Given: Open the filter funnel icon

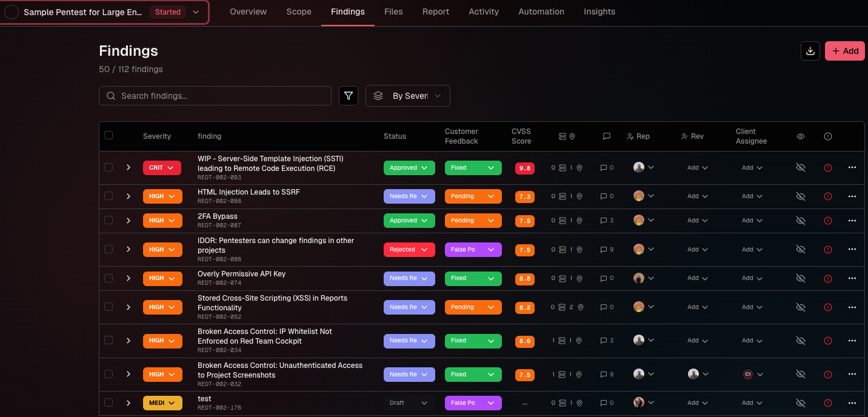Looking at the screenshot, I should click(x=349, y=96).
